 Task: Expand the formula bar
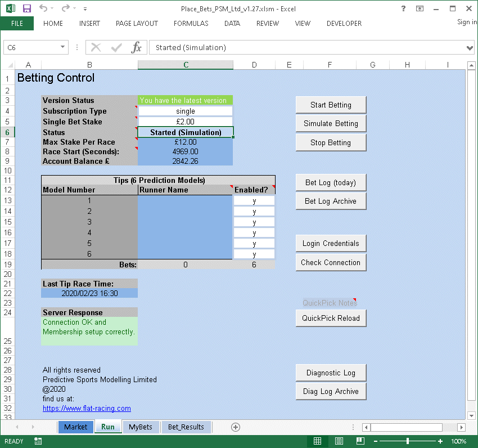pos(470,48)
